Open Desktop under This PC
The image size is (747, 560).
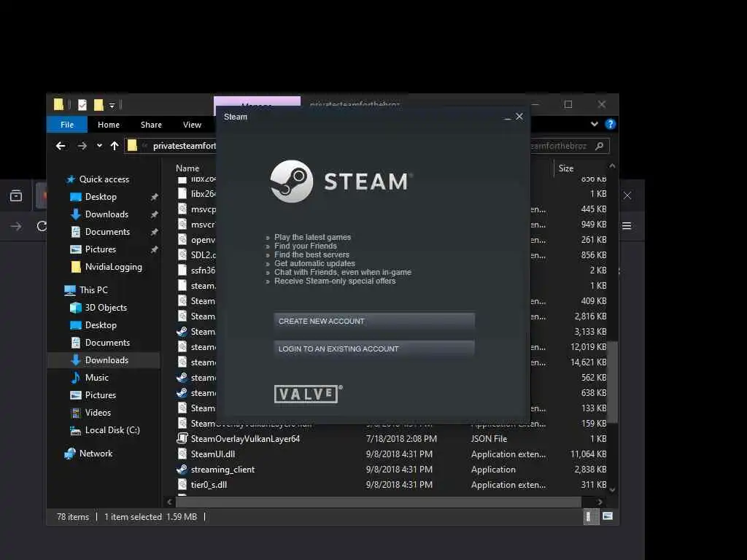click(x=101, y=325)
